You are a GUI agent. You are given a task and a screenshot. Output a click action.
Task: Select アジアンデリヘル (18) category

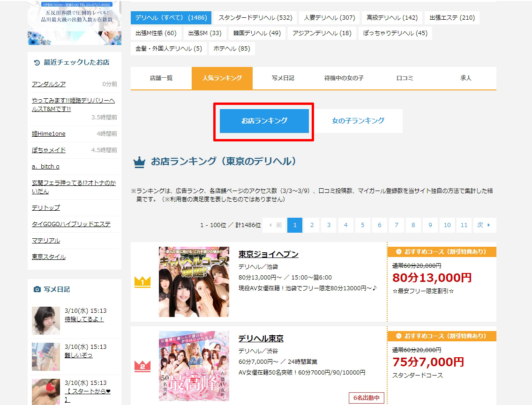click(322, 33)
